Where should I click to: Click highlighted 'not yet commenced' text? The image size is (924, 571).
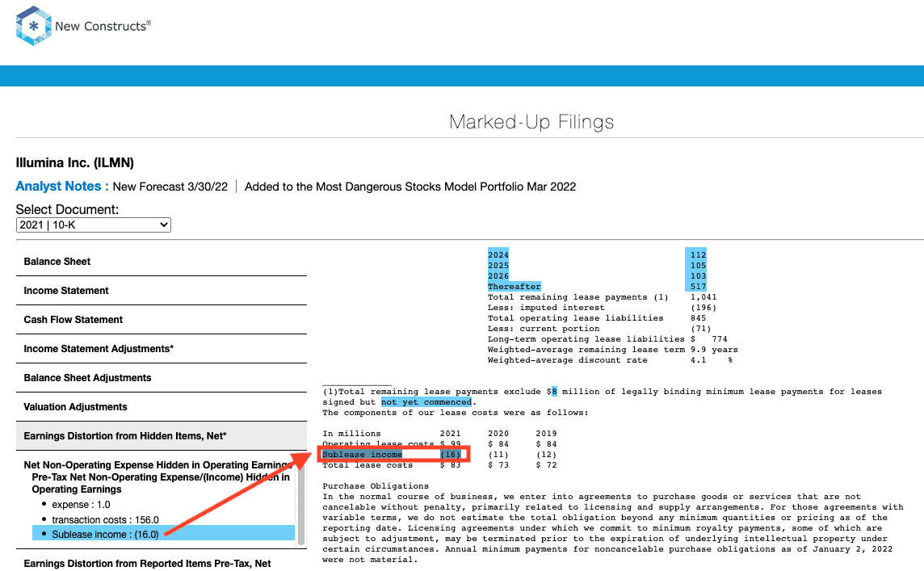point(426,402)
